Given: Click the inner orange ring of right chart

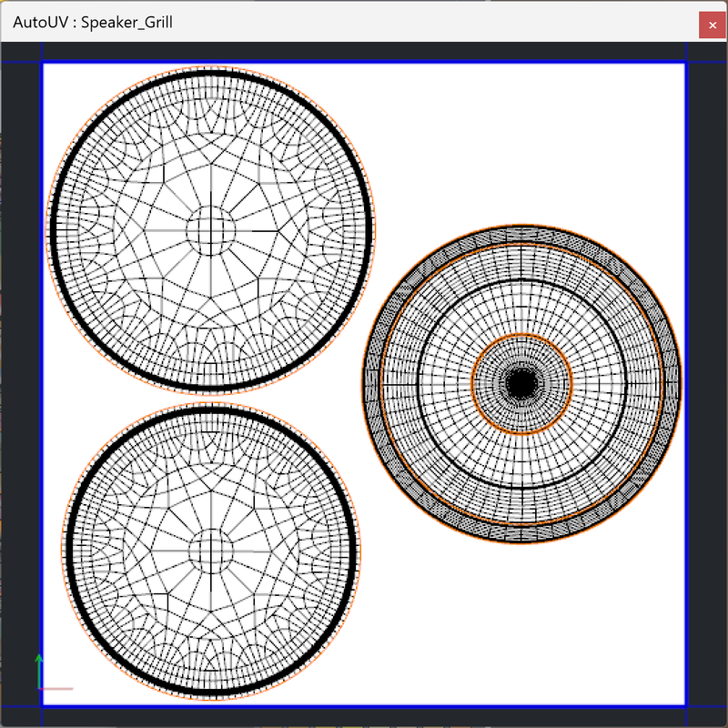Looking at the screenshot, I should point(521,384).
